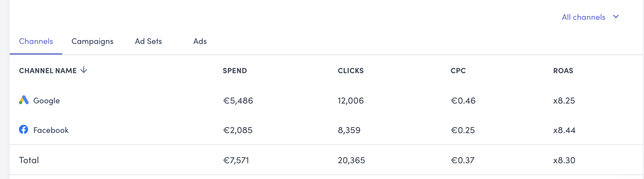Image resolution: width=644 pixels, height=179 pixels.
Task: Sort by the Channel Name header
Action: (x=48, y=71)
